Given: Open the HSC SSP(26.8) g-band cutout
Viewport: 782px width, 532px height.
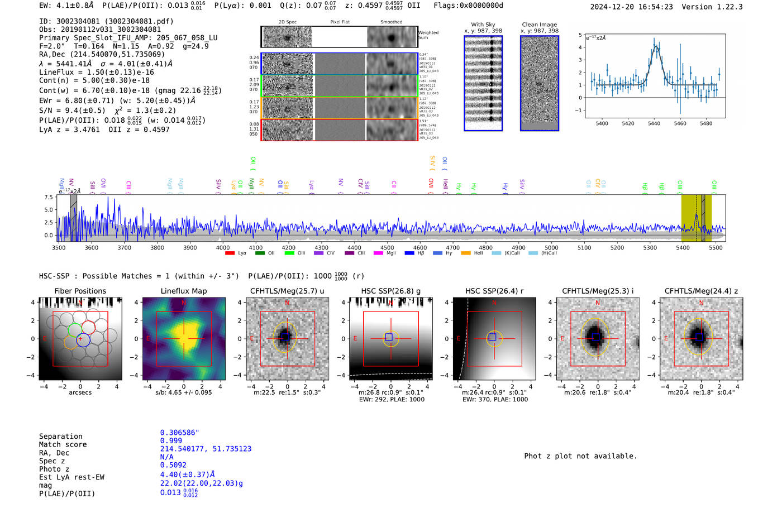Looking at the screenshot, I should tap(391, 339).
